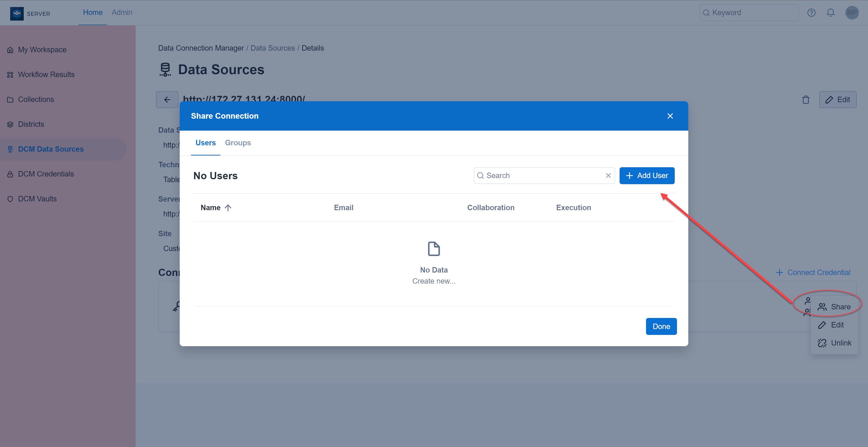Focus the user Search field
Viewport: 868px width, 447px height.
pyautogui.click(x=544, y=176)
